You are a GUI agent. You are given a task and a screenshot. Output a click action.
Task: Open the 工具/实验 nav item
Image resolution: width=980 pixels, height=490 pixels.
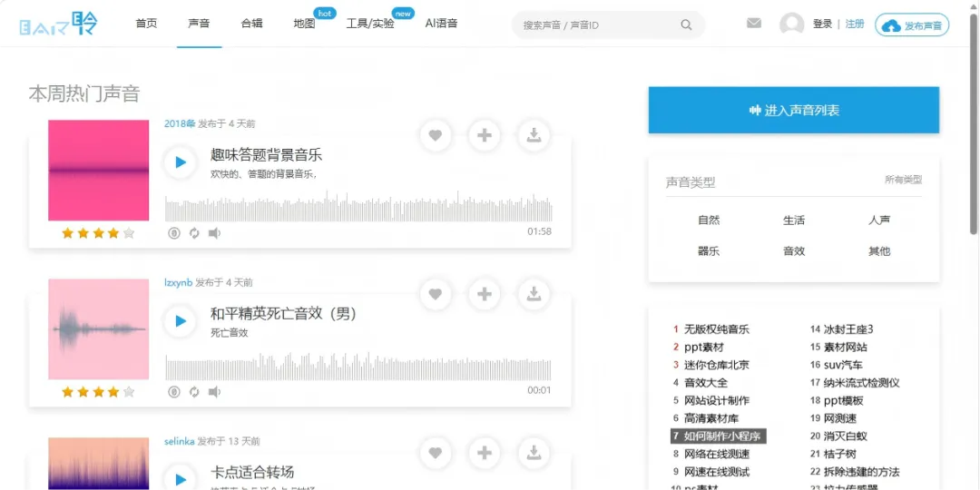coord(370,24)
